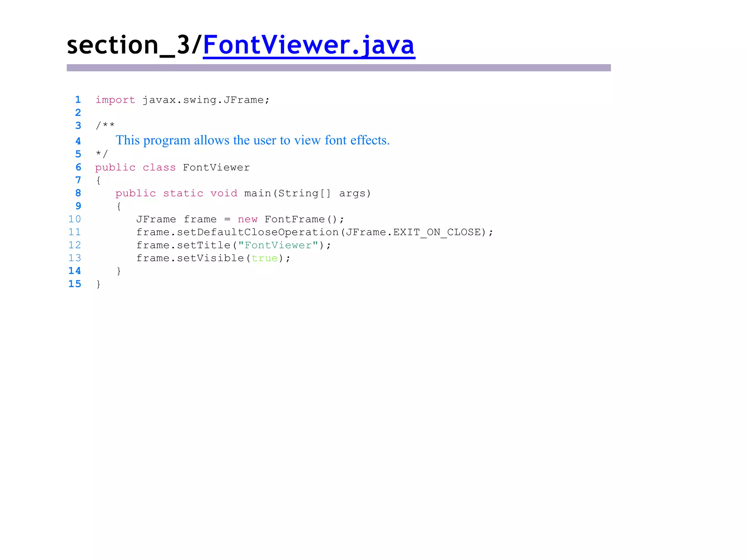Click line number 8
Screen dimensions: 747x560
pos(78,193)
